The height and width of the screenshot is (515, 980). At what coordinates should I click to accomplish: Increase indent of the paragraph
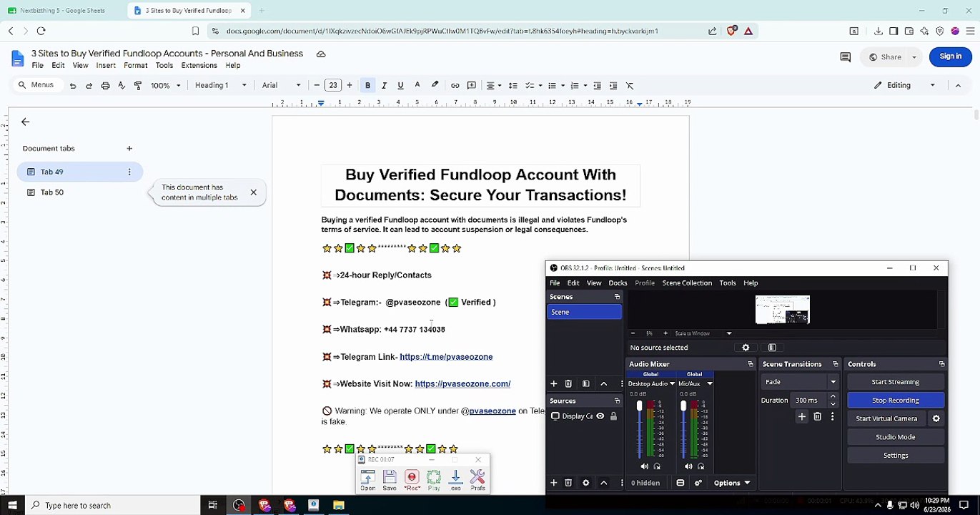[x=613, y=86]
